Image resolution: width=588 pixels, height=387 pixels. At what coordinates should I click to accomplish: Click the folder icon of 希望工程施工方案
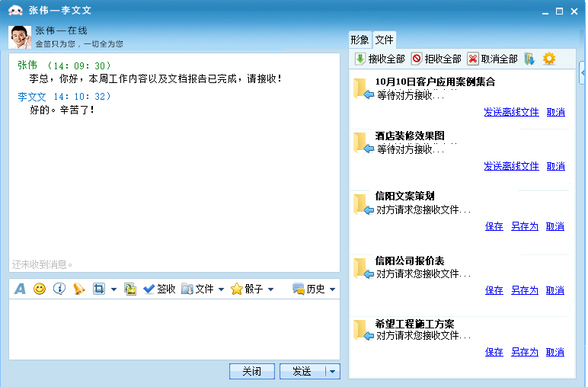(363, 330)
